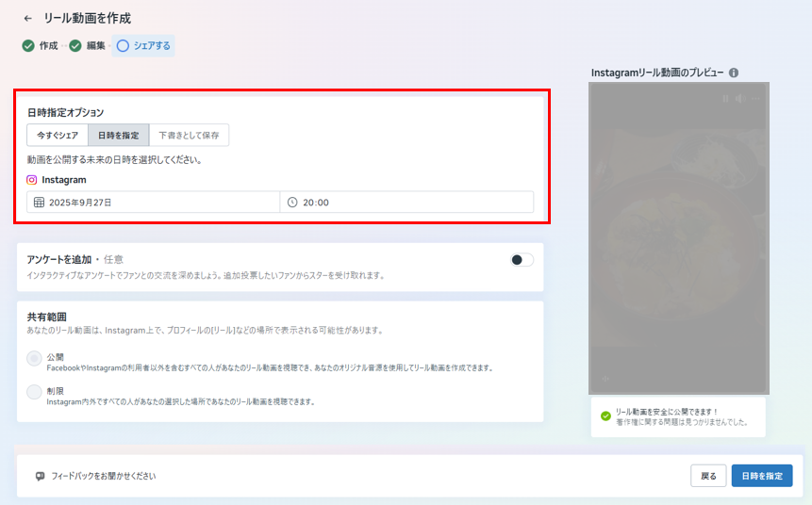The height and width of the screenshot is (505, 812).
Task: Open the time picker showing 20:00
Action: pyautogui.click(x=407, y=202)
